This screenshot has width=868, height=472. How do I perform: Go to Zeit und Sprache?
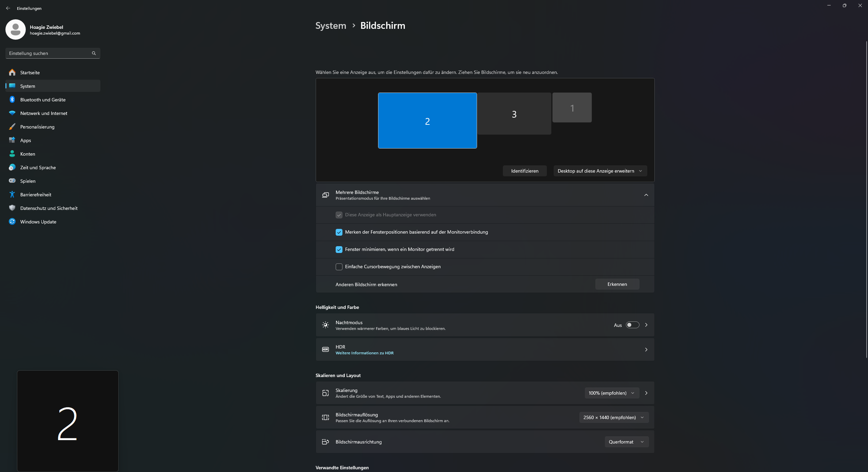38,168
